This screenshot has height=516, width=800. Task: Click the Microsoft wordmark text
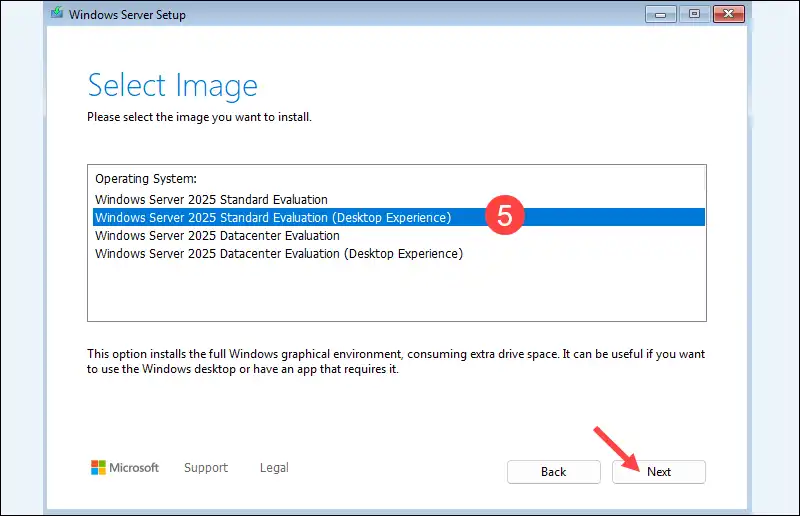(134, 468)
